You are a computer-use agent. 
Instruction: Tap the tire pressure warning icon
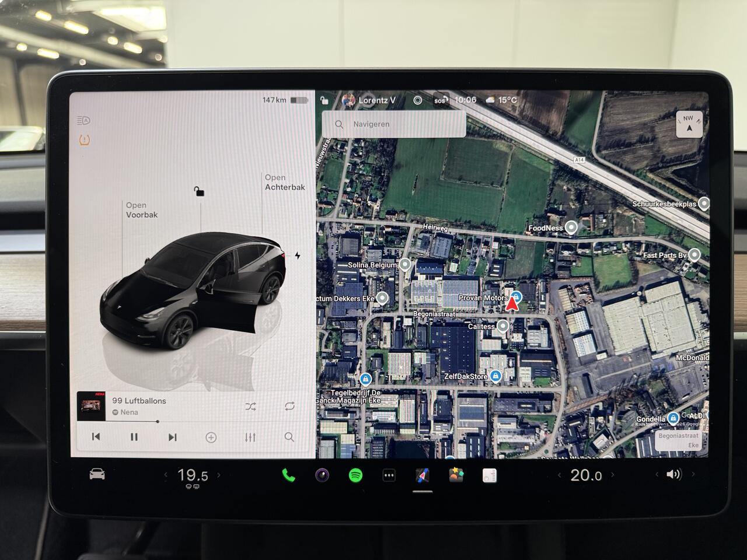tap(85, 140)
